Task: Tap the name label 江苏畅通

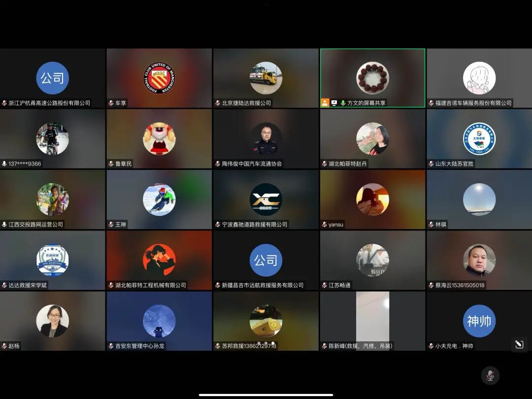Action: [339, 285]
